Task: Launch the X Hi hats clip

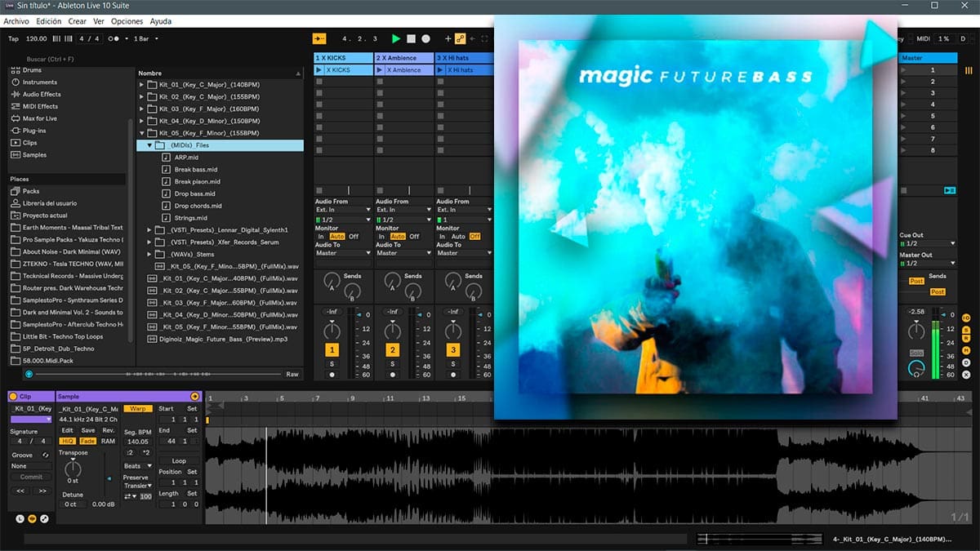Action: (440, 70)
